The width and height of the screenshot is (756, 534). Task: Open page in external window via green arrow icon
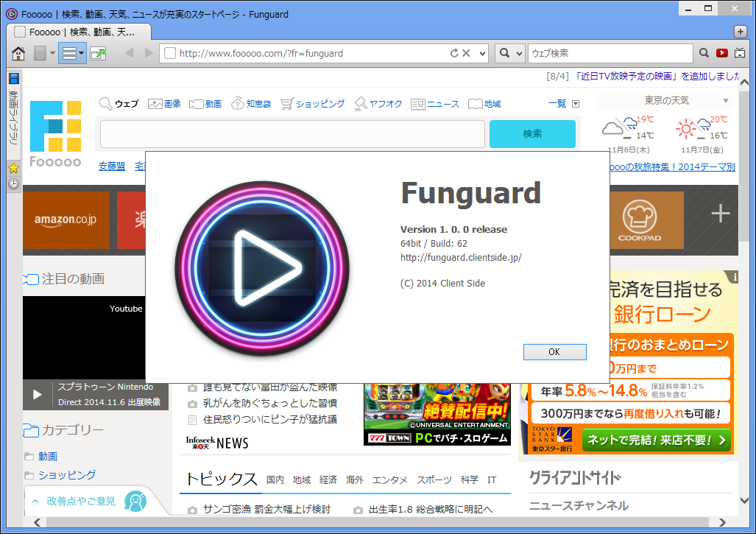pos(98,53)
